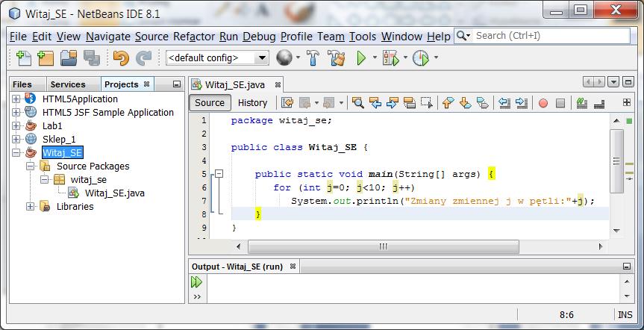The width and height of the screenshot is (644, 330).
Task: Toggle Bookmark icon in editor toolbar
Action: click(x=483, y=103)
